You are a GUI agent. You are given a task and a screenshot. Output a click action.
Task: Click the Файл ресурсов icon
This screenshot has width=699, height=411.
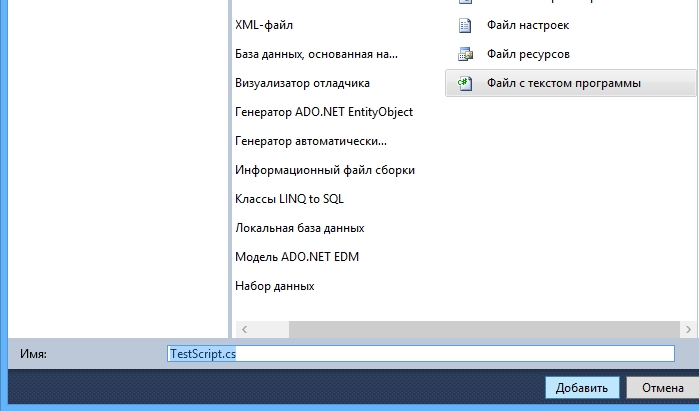[464, 54]
